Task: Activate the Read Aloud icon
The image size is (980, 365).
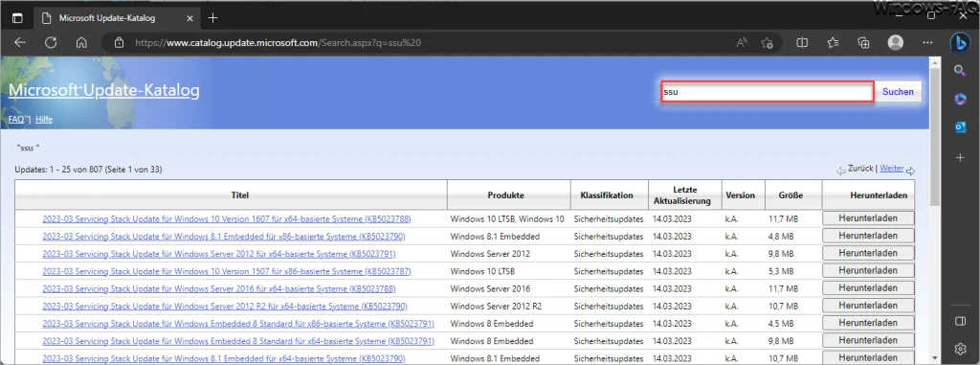Action: click(x=742, y=42)
